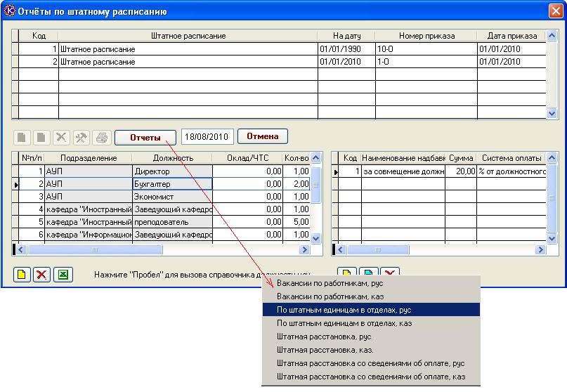Screen dimensions: 567x392
Task: Pick Штатная расстановка со сведениями об оплате, каз
Action: (x=371, y=377)
